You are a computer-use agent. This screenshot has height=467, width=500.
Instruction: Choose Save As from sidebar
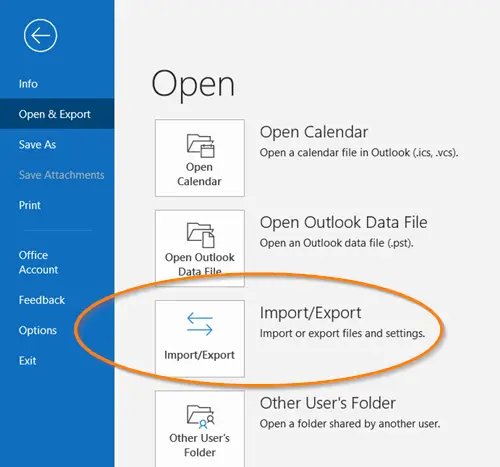pos(37,144)
